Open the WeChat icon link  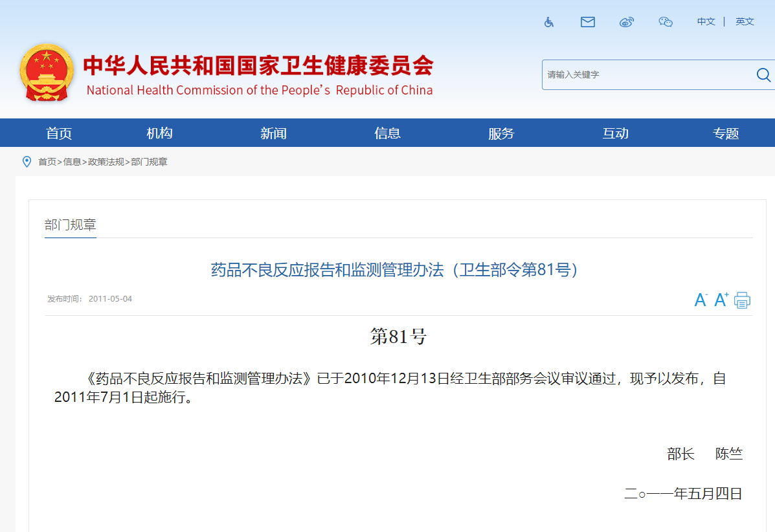tap(666, 22)
